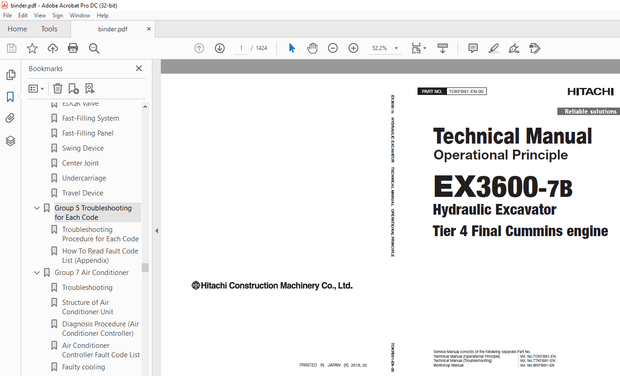Open Fast-Filling Panel bookmark

pos(88,133)
